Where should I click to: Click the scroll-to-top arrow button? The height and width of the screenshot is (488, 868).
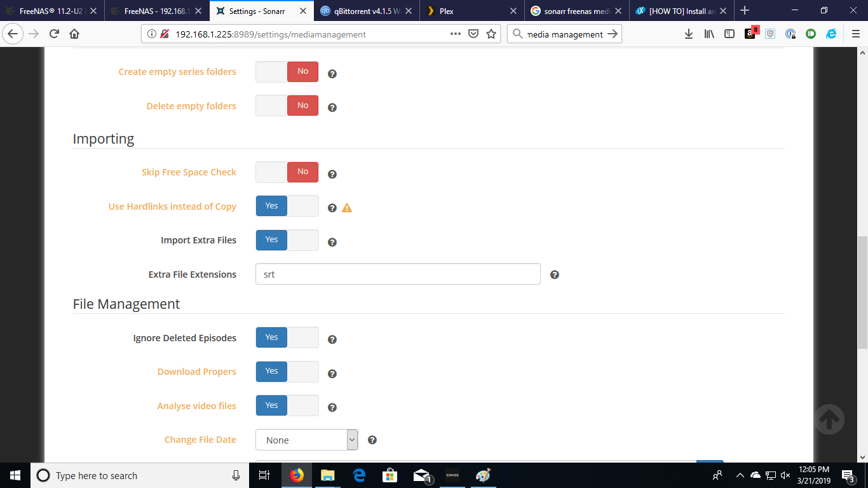tap(829, 419)
